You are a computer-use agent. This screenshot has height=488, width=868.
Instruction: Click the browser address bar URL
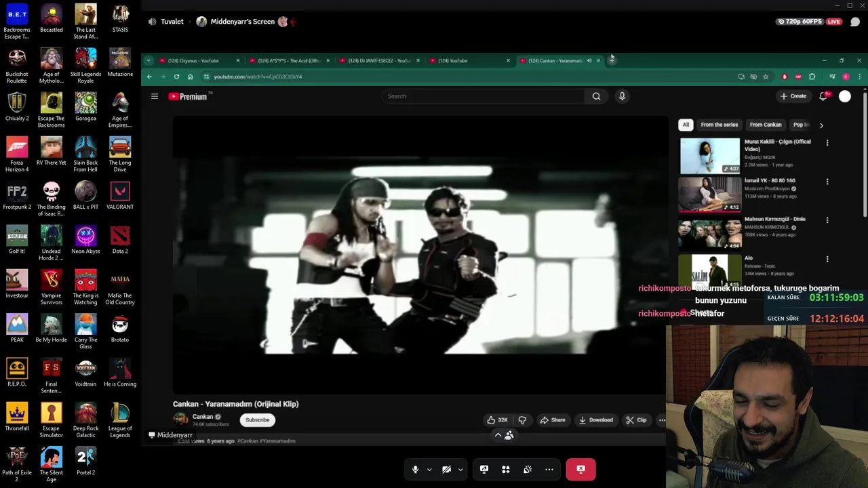pos(258,77)
